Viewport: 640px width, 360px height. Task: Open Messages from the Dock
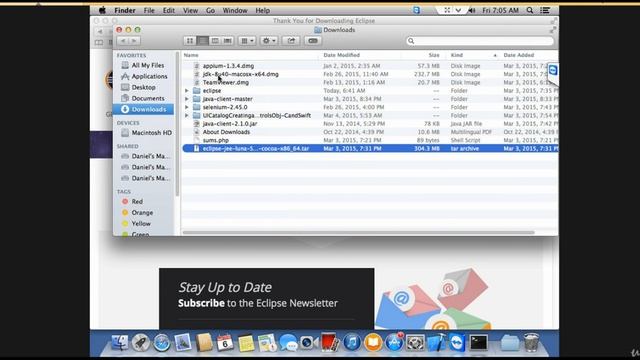click(x=289, y=343)
